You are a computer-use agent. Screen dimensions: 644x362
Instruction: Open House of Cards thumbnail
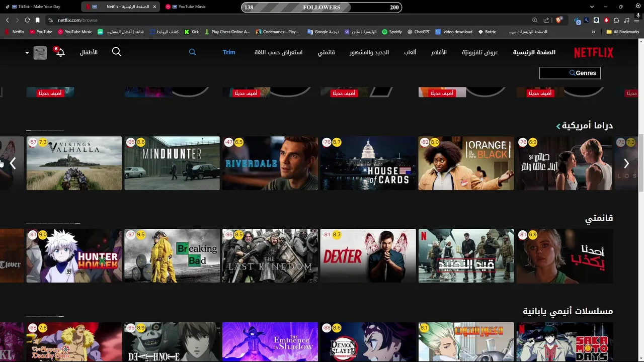(368, 163)
